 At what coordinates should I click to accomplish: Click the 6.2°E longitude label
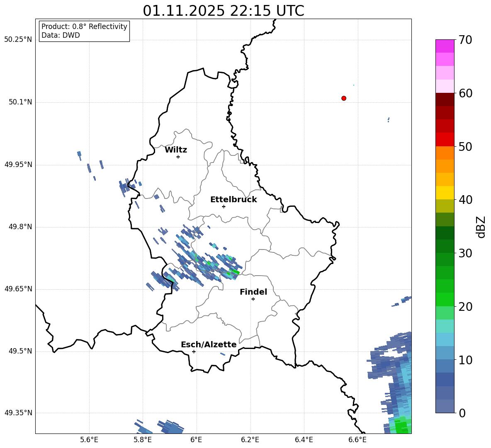click(x=250, y=440)
